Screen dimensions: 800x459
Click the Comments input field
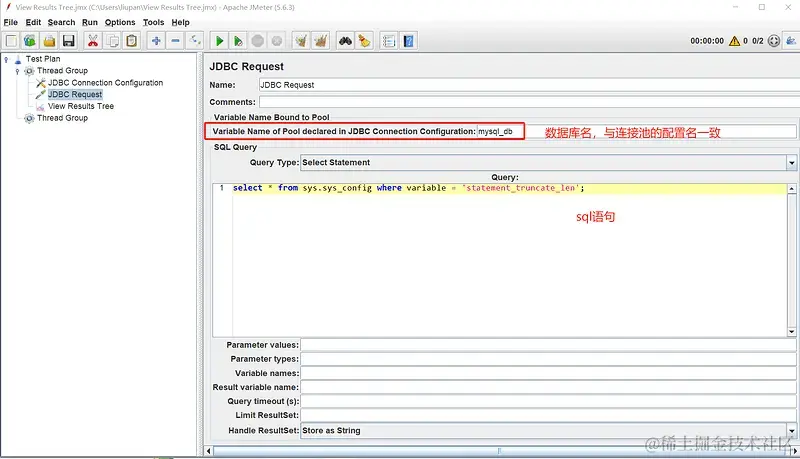pyautogui.click(x=529, y=102)
